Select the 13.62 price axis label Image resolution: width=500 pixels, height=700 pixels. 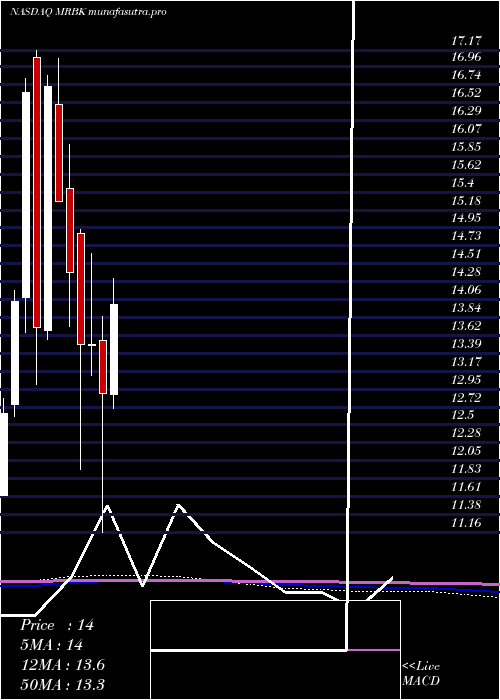click(x=466, y=325)
